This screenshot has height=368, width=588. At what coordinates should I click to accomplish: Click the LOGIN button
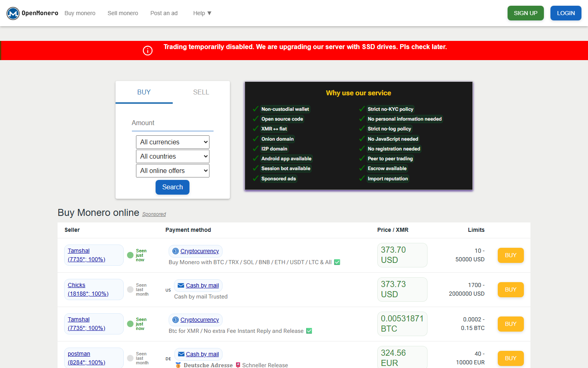tap(566, 13)
